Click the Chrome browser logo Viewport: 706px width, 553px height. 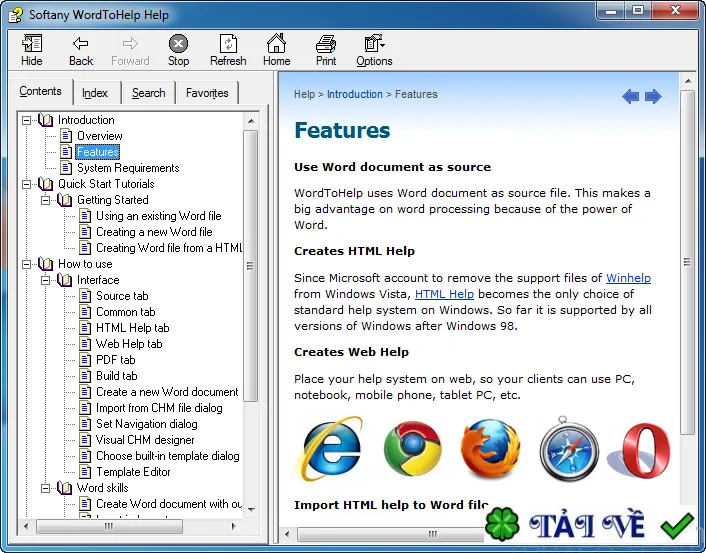click(x=412, y=449)
